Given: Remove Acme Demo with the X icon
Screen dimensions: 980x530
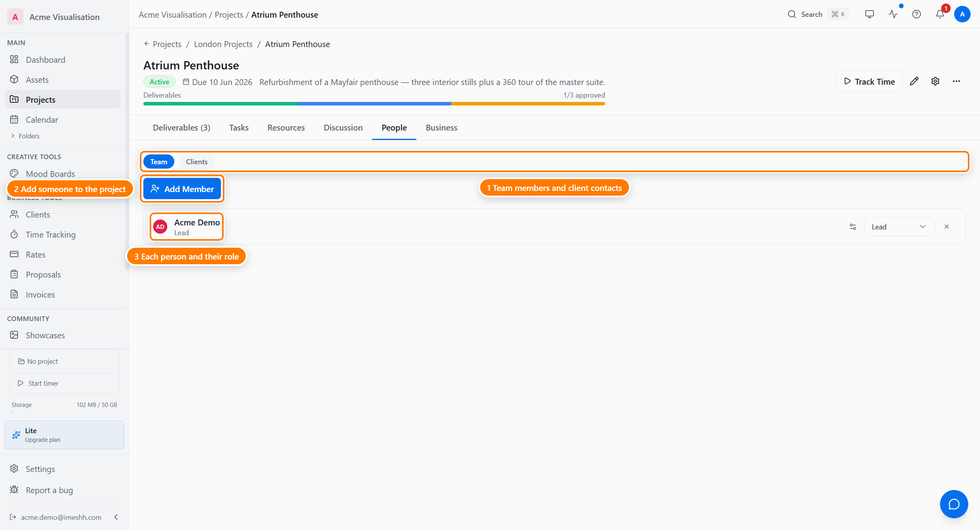Looking at the screenshot, I should click(947, 227).
